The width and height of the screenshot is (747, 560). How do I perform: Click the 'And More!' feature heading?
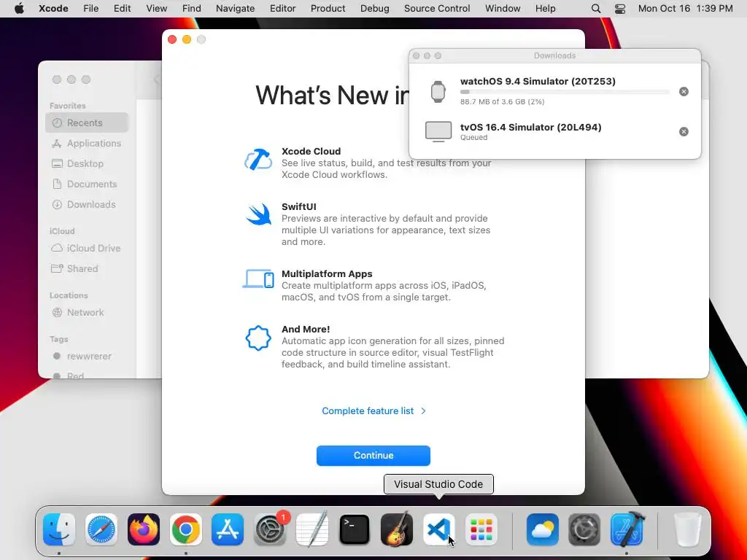point(306,329)
